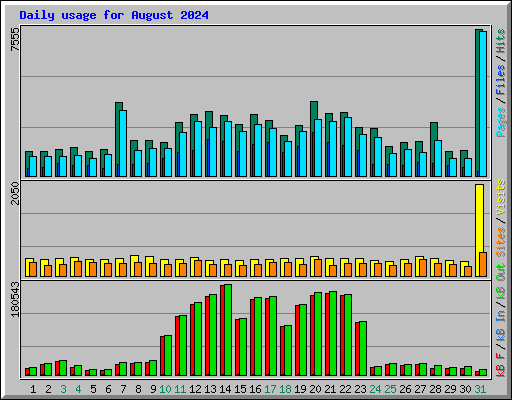Click the green kB Out bar for day 21

[333, 334]
